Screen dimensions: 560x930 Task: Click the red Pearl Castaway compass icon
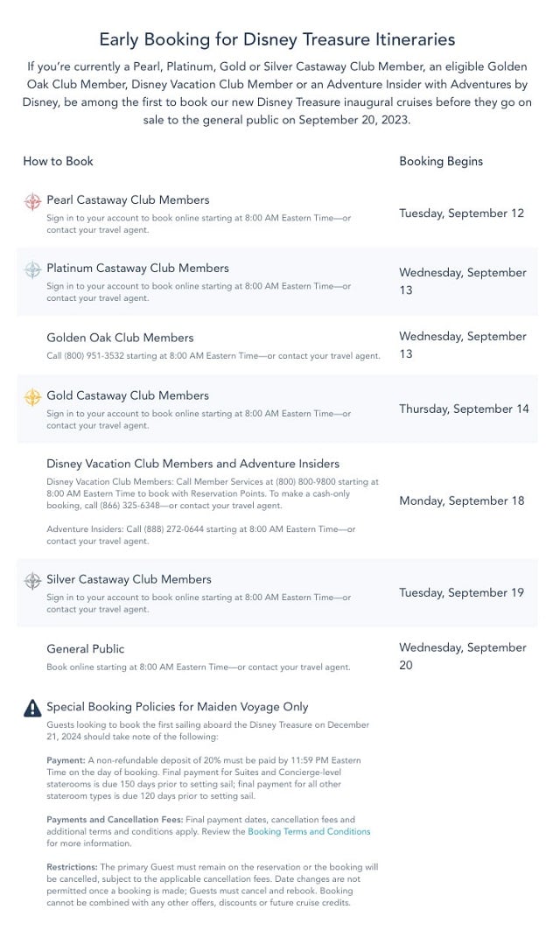click(32, 201)
